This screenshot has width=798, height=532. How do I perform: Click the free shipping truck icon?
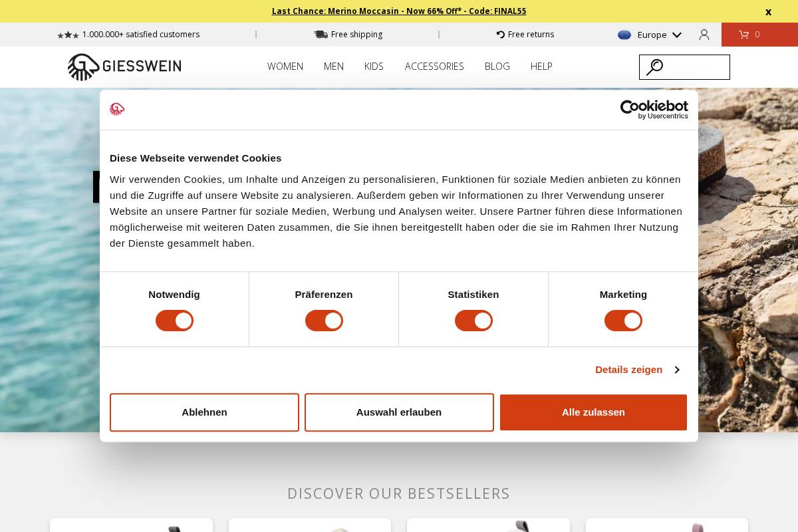tap(321, 35)
